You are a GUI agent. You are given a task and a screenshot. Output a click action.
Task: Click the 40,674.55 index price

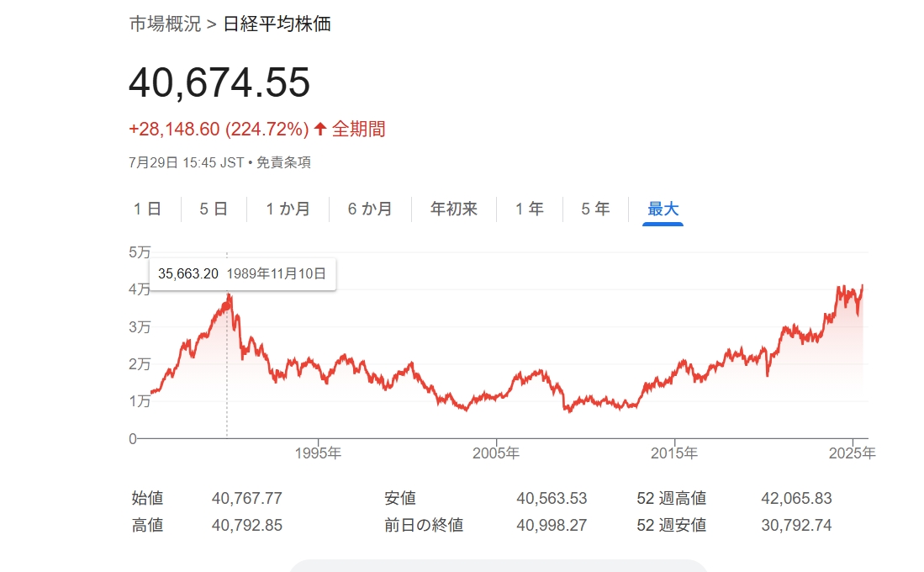point(219,82)
